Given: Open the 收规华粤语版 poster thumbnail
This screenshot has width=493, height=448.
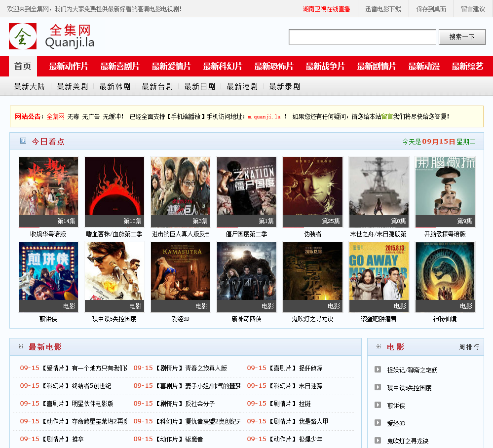Looking at the screenshot, I should click(x=48, y=192).
